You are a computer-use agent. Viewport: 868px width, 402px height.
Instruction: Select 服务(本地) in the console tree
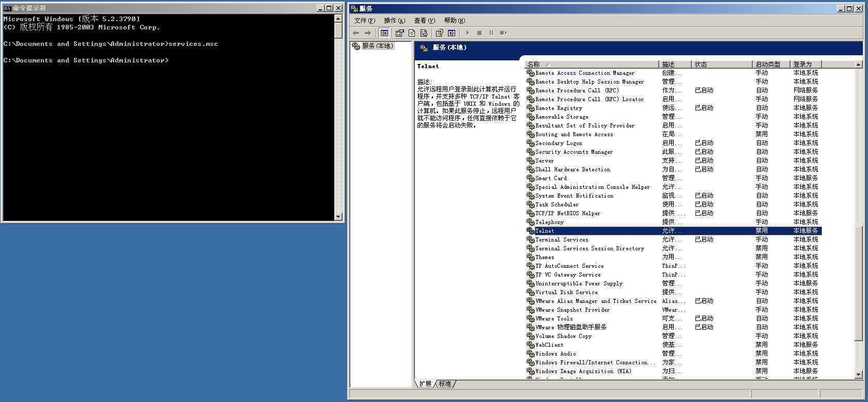pyautogui.click(x=377, y=46)
